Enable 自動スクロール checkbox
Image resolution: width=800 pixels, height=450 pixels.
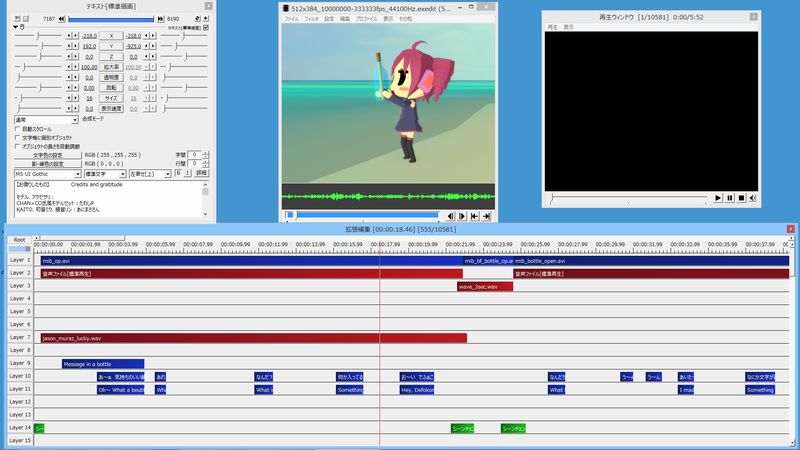(17, 129)
